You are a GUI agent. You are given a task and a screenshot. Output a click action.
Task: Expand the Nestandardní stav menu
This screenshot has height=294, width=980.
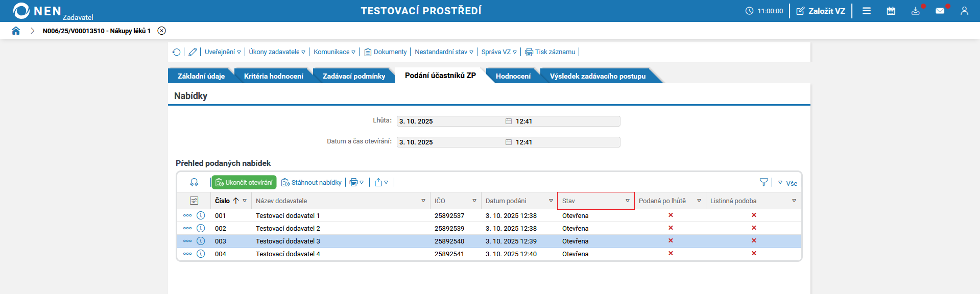[444, 52]
